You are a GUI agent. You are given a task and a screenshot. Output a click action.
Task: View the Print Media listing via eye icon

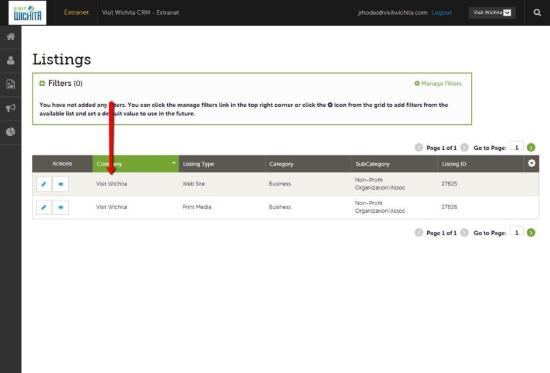click(x=60, y=207)
